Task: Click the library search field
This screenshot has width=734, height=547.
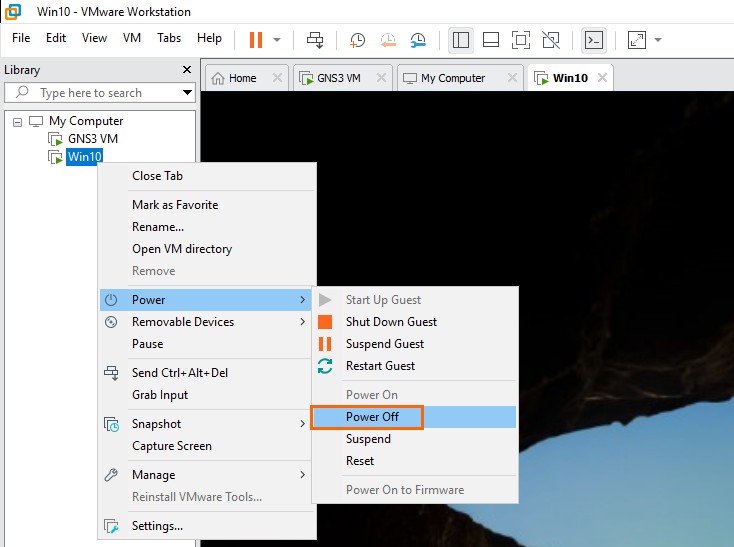Action: coord(99,93)
